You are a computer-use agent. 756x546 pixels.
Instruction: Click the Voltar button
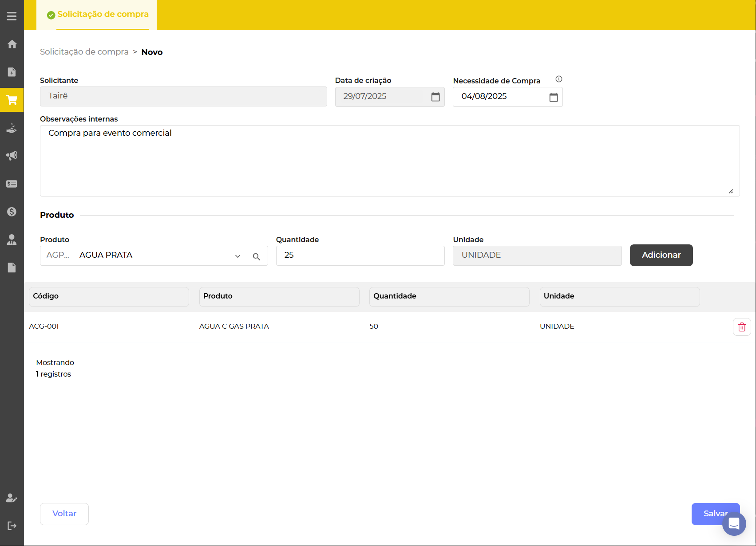64,514
